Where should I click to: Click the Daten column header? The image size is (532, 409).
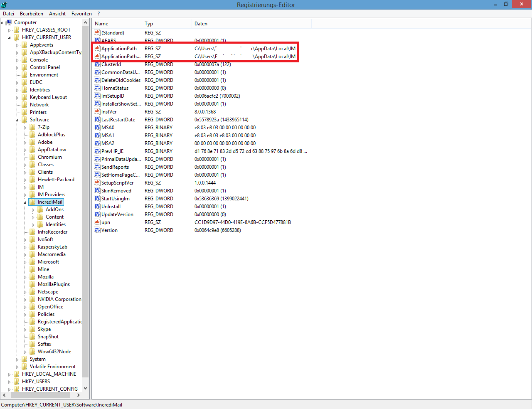201,24
